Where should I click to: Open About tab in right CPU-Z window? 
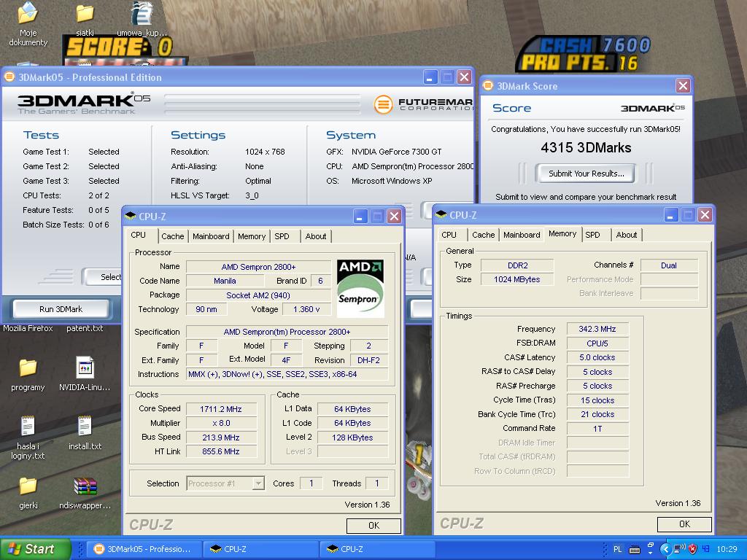click(x=626, y=235)
